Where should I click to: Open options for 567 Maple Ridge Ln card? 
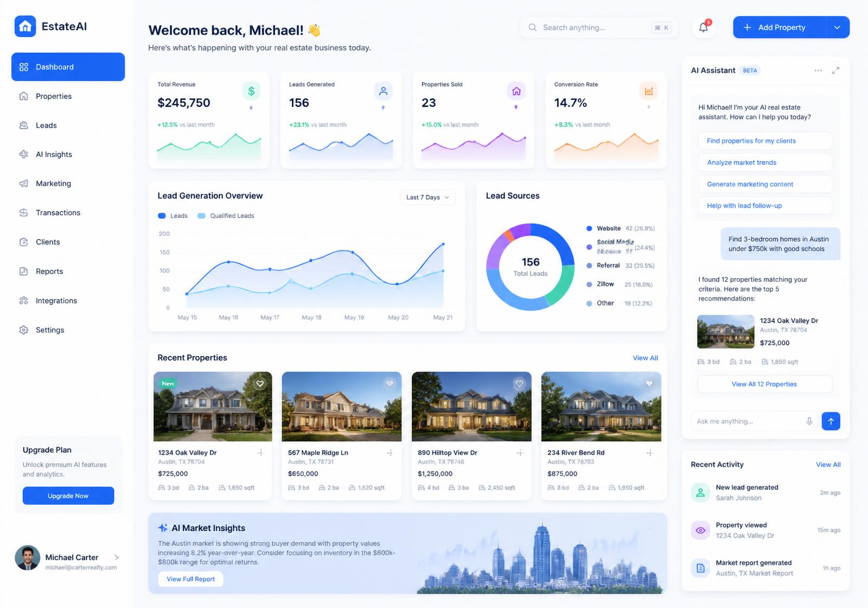[x=390, y=453]
